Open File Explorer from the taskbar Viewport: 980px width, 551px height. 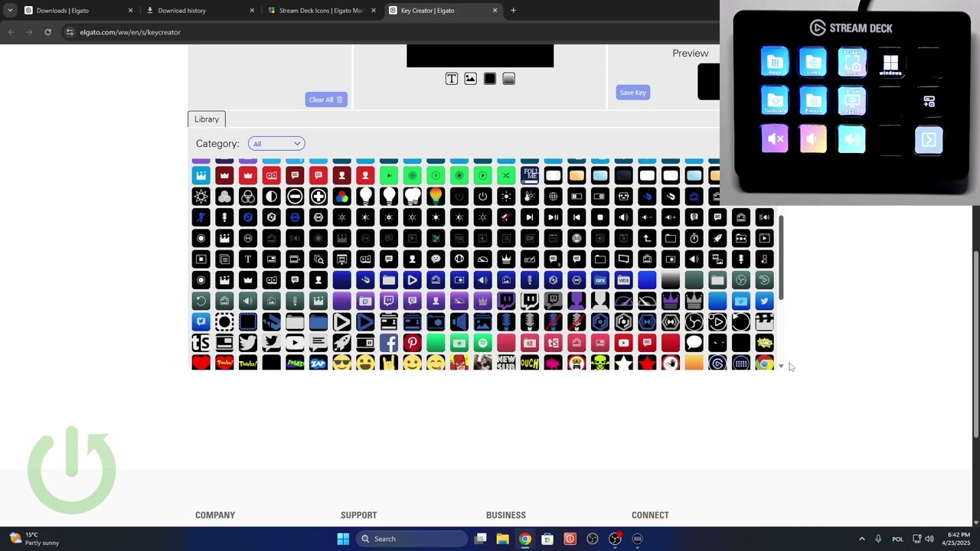pyautogui.click(x=503, y=539)
